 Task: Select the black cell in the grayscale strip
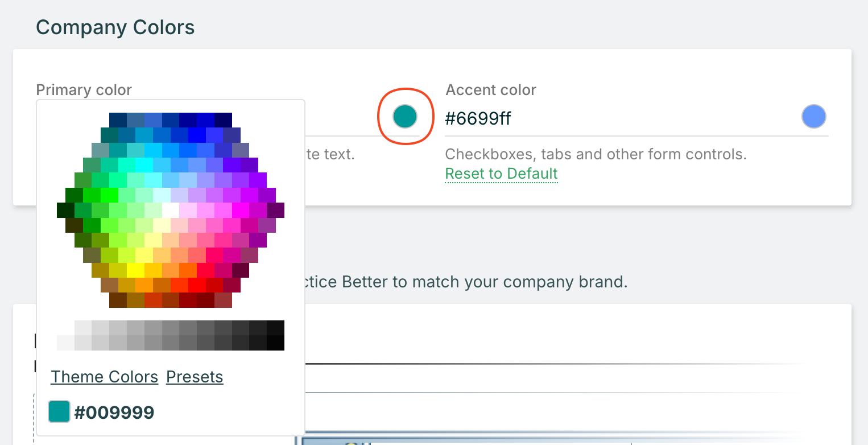(x=275, y=343)
